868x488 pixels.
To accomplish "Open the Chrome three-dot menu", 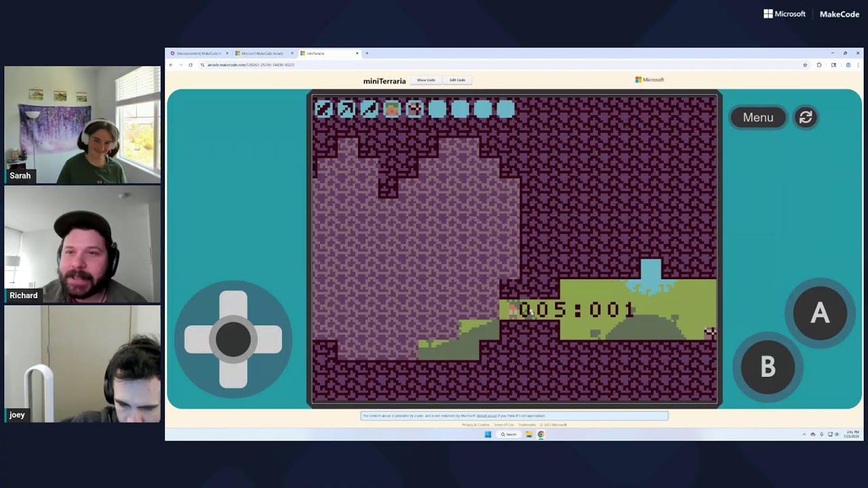I will [857, 65].
